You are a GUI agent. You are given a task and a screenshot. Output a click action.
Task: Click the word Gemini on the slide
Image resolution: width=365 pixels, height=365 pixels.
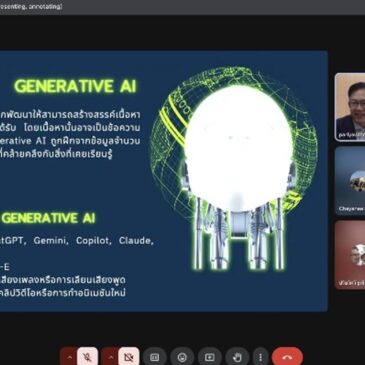point(51,241)
